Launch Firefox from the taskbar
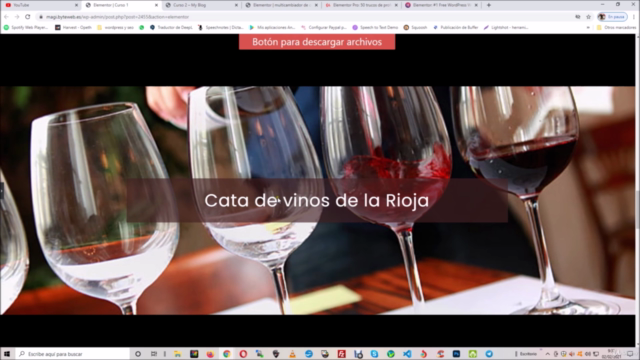This screenshot has height=360, width=640. coord(210,354)
